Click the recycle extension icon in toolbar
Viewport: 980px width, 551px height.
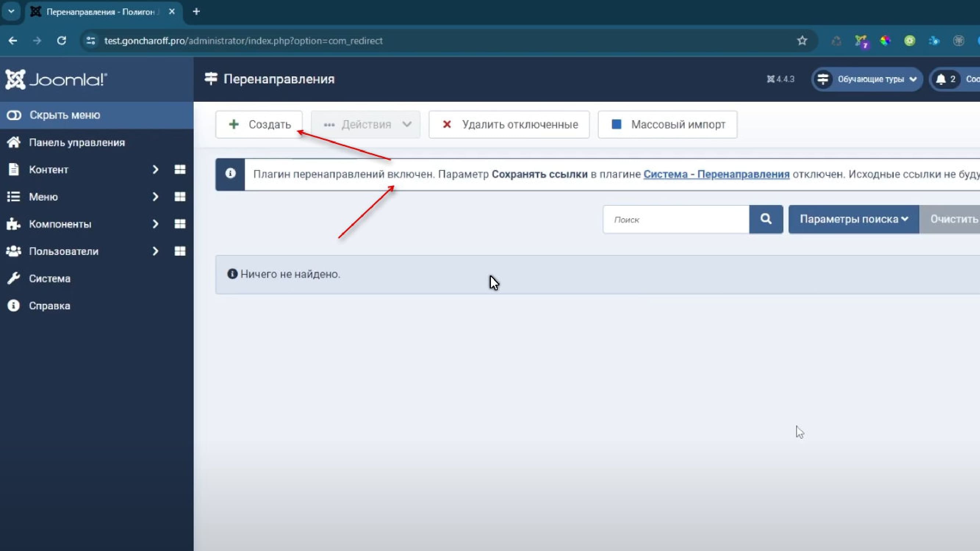836,41
